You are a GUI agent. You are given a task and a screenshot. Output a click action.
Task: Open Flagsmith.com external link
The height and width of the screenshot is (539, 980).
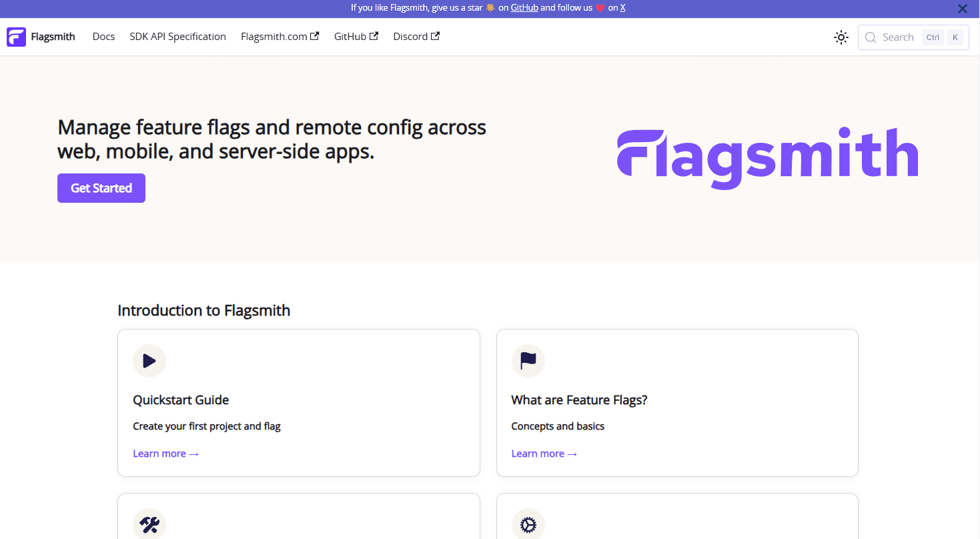point(280,37)
